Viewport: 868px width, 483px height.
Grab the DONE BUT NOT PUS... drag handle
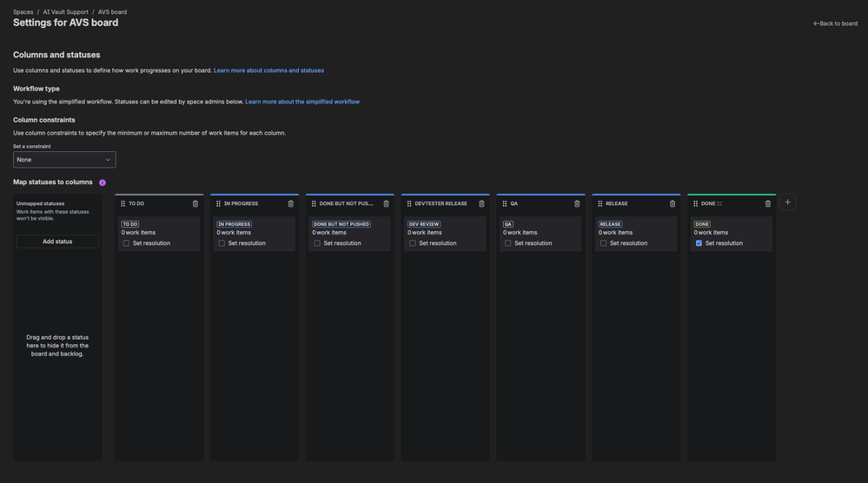(314, 203)
